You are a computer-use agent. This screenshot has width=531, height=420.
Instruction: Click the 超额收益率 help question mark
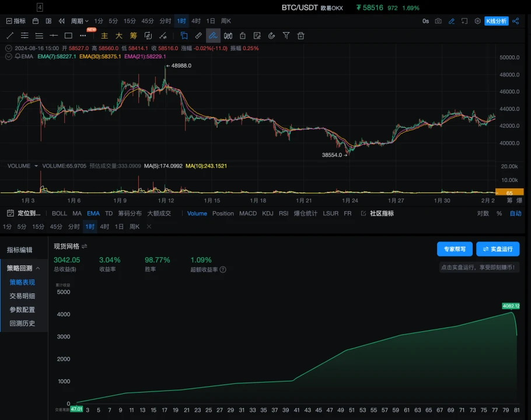[223, 270]
